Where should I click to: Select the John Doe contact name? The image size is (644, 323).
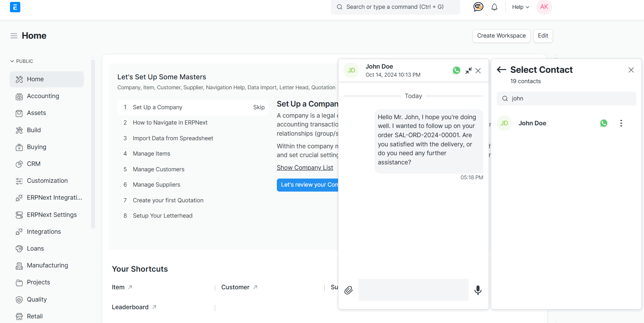coord(532,123)
